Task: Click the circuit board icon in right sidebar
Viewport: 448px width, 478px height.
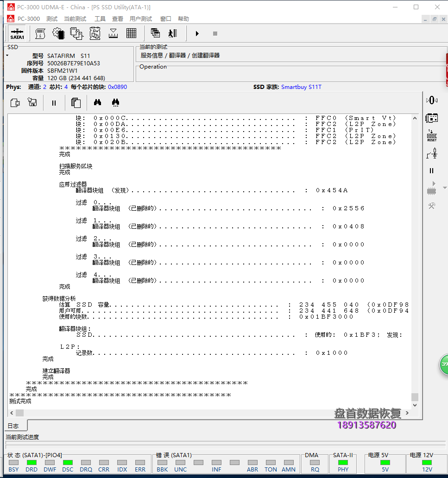Action: tap(431, 118)
